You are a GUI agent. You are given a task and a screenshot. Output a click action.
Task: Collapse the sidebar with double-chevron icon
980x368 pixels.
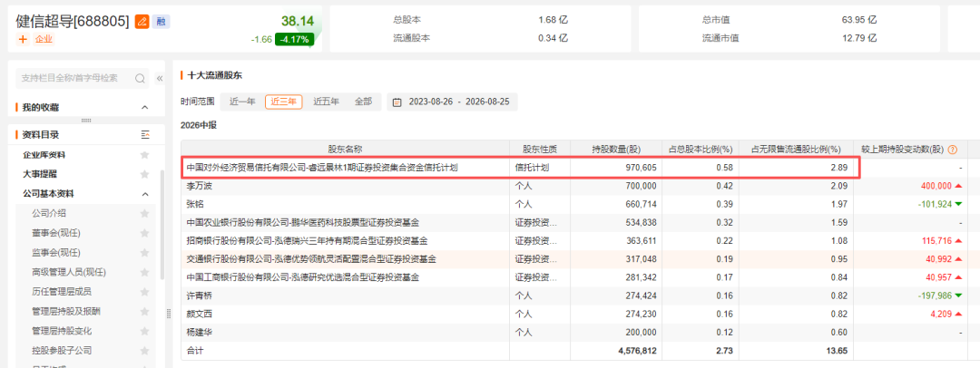tap(159, 79)
